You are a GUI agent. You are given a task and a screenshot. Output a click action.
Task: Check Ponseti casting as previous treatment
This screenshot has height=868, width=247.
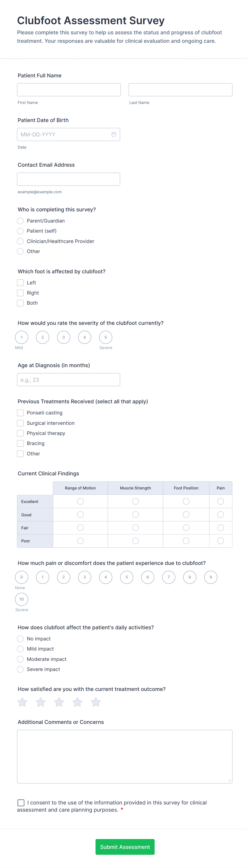click(x=20, y=412)
